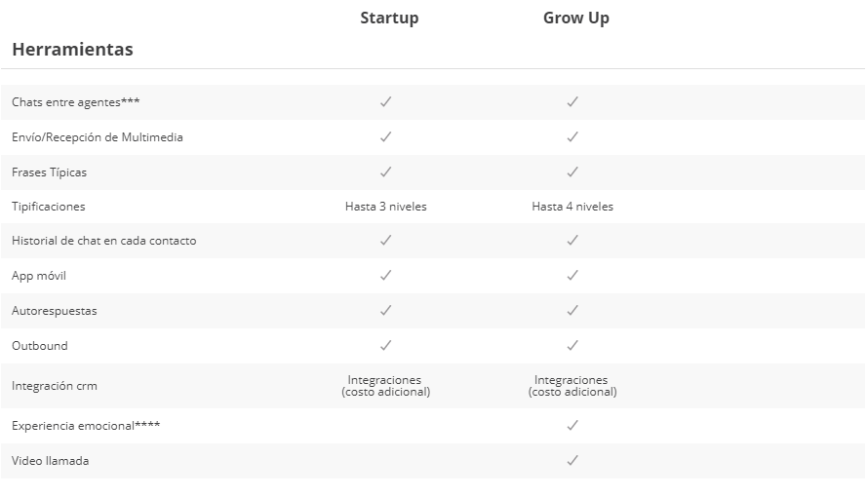
Task: Click Grow Up checkmark for Video llamada
Action: click(572, 461)
